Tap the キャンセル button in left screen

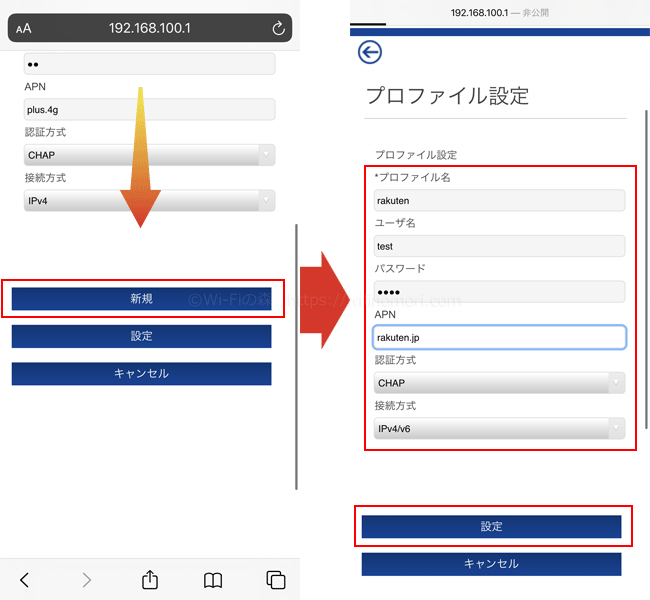[x=141, y=374]
